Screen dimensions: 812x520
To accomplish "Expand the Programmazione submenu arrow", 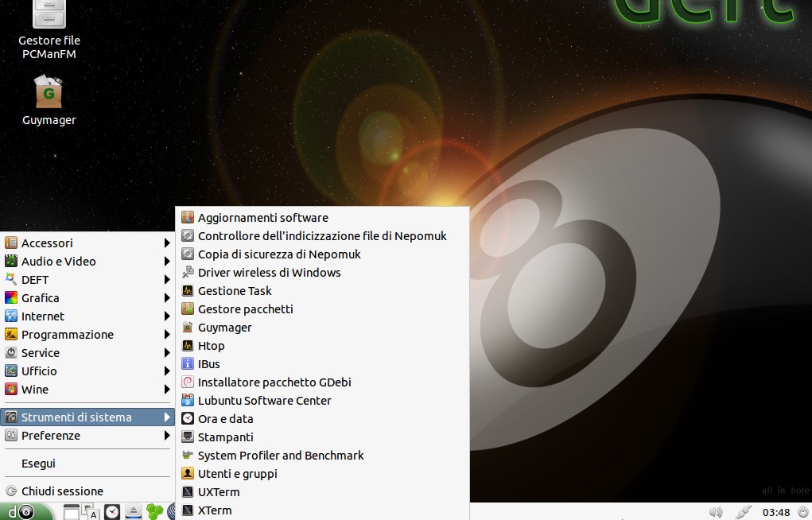I will 167,335.
